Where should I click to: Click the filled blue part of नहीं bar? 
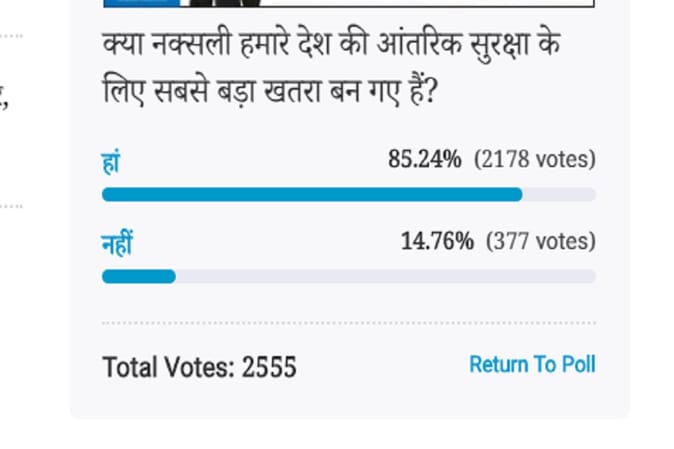[x=138, y=276]
